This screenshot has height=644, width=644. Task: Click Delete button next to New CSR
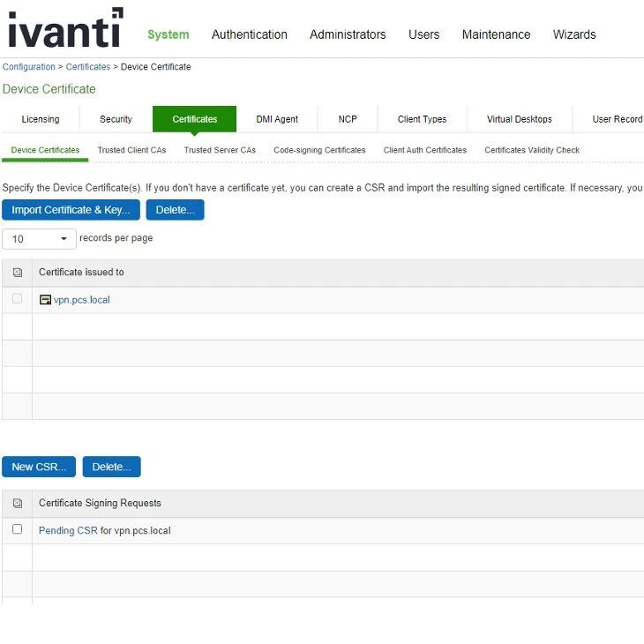[111, 467]
